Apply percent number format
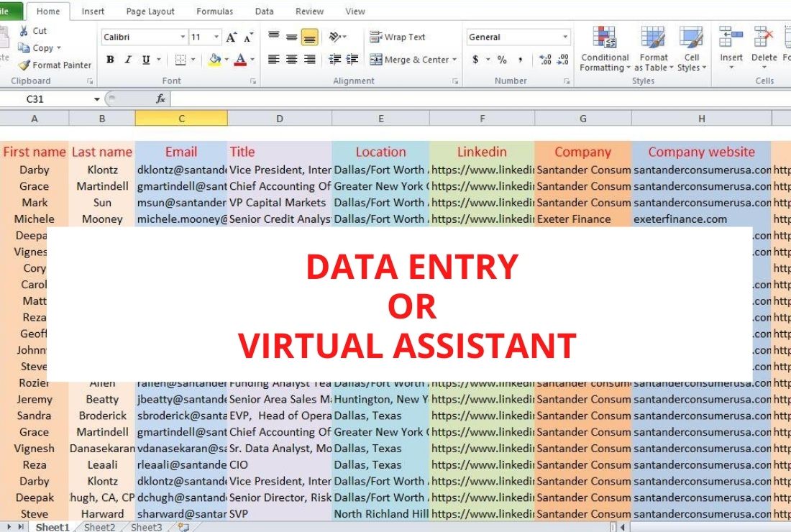791x532 pixels. (x=501, y=60)
